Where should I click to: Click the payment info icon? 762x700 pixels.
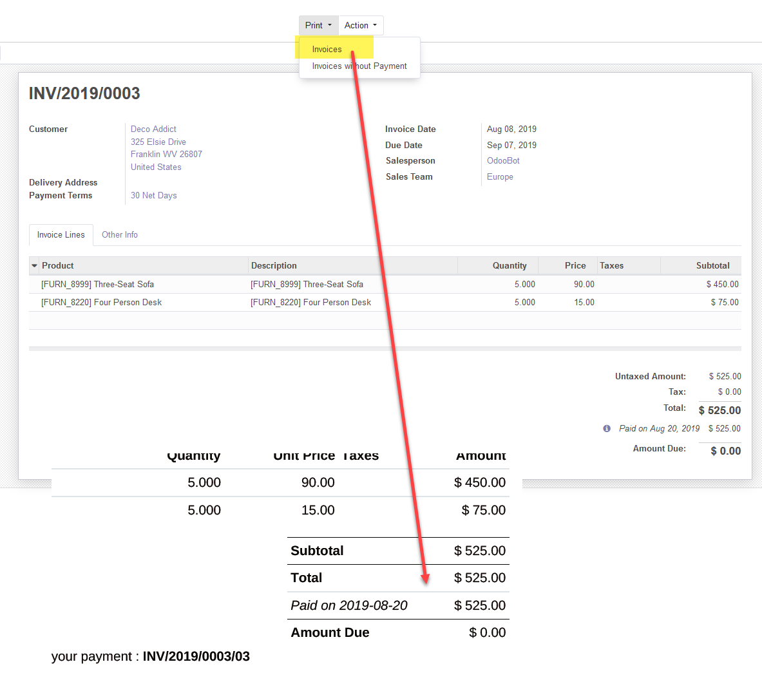point(607,429)
